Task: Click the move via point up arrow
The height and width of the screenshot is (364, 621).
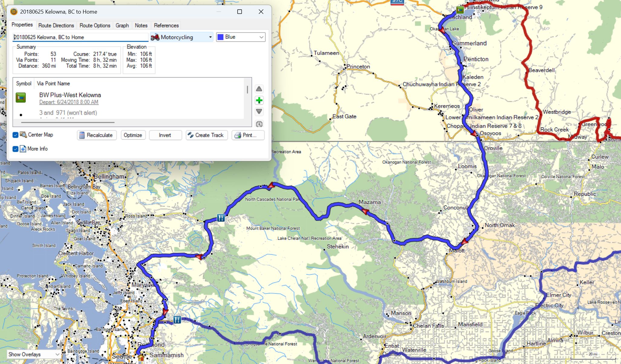Action: (259, 89)
